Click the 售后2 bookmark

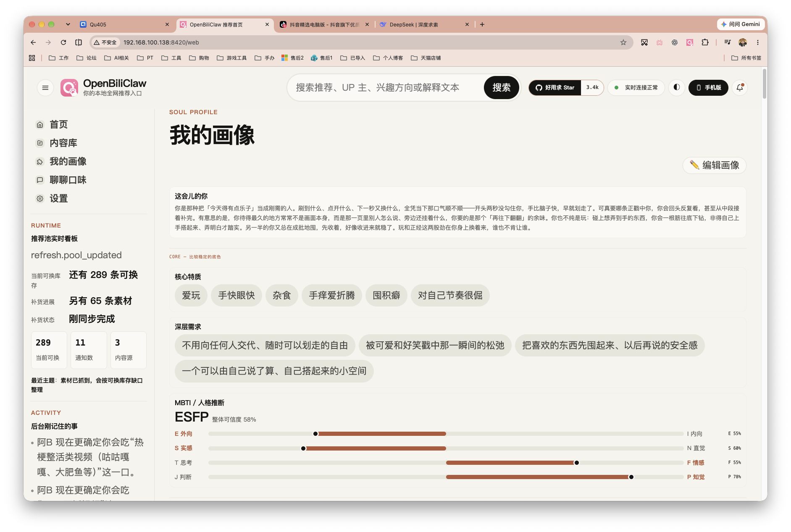point(293,58)
